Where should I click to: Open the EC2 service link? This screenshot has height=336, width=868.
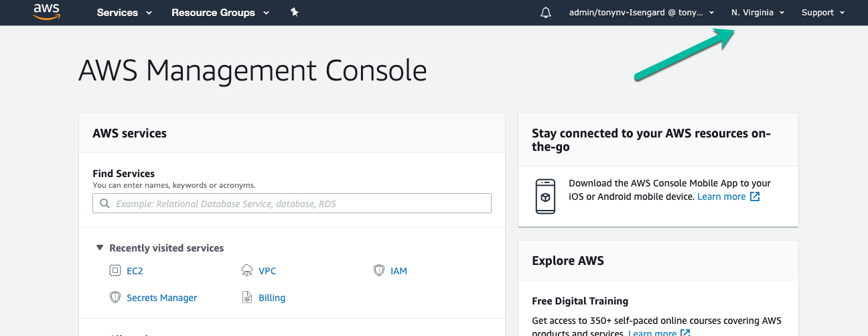[x=135, y=271]
